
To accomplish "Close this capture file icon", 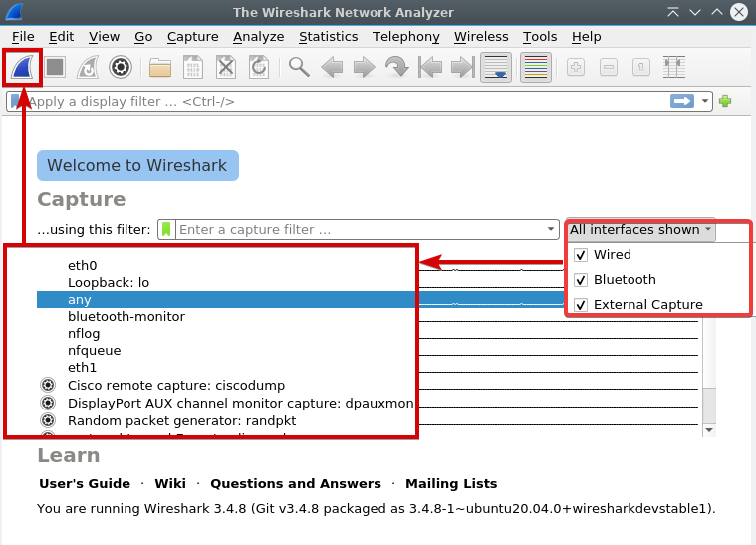I will 226,67.
